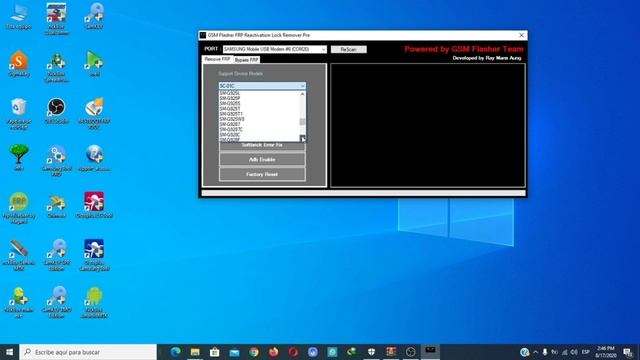Open the globe desktop shortcut

tap(94, 158)
